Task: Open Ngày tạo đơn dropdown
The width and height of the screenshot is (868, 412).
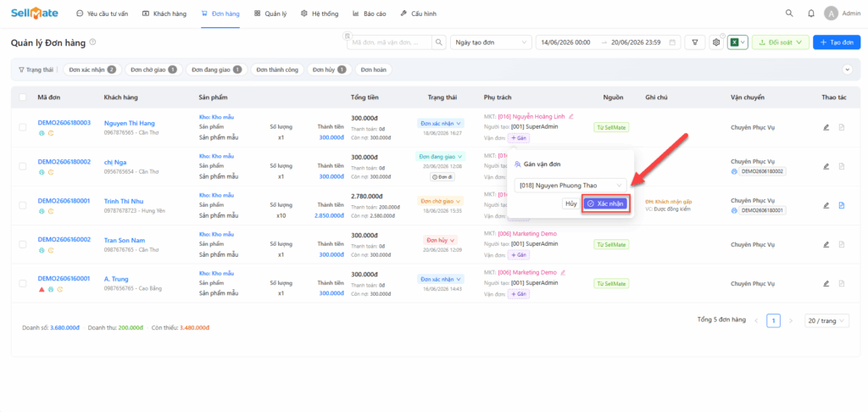Action: pos(491,42)
